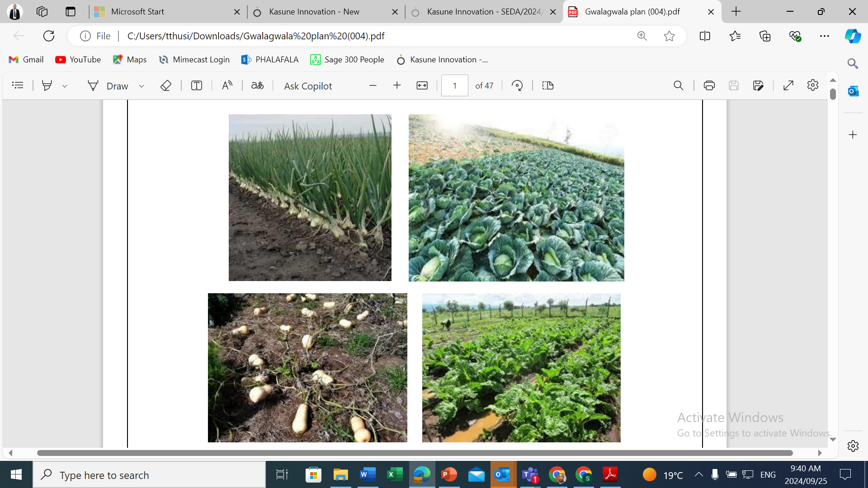Toggle the table of contents sidebar

(18, 85)
